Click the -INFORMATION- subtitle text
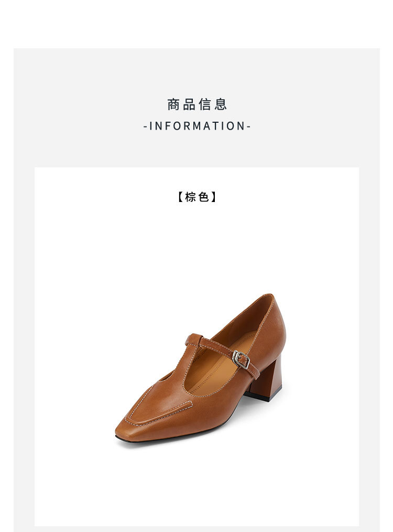The width and height of the screenshot is (393, 532). pyautogui.click(x=196, y=126)
